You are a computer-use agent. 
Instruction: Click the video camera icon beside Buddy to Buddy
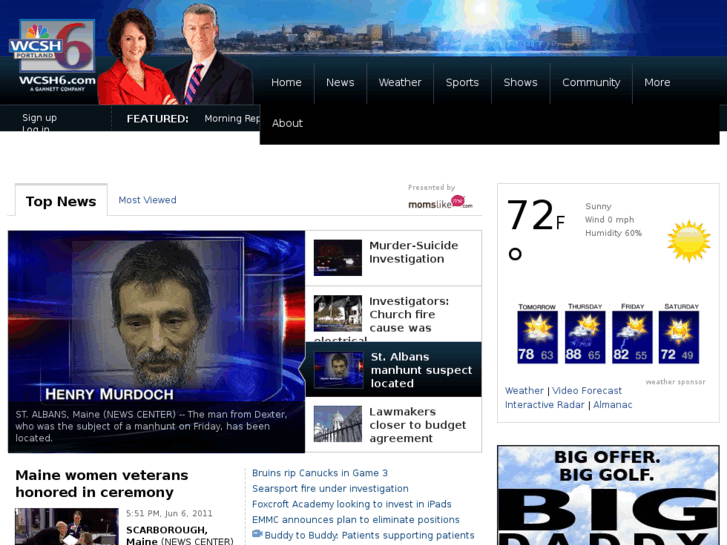pos(257,534)
